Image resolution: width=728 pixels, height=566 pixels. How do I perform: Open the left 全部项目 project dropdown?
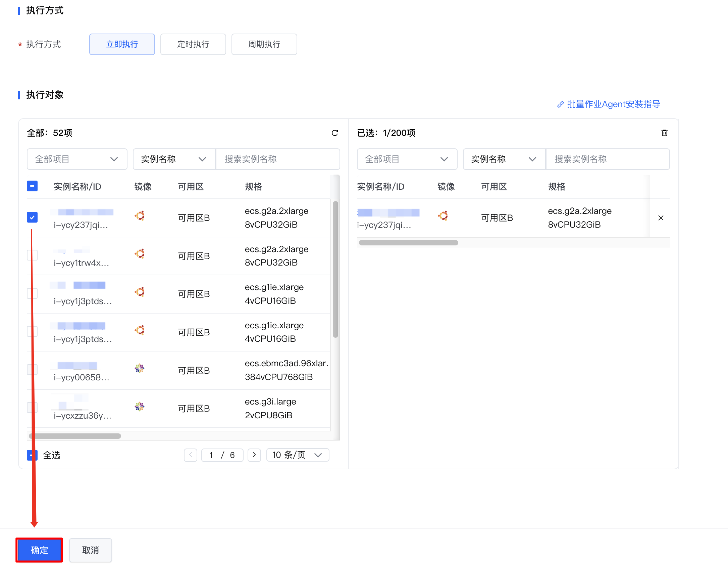point(77,159)
